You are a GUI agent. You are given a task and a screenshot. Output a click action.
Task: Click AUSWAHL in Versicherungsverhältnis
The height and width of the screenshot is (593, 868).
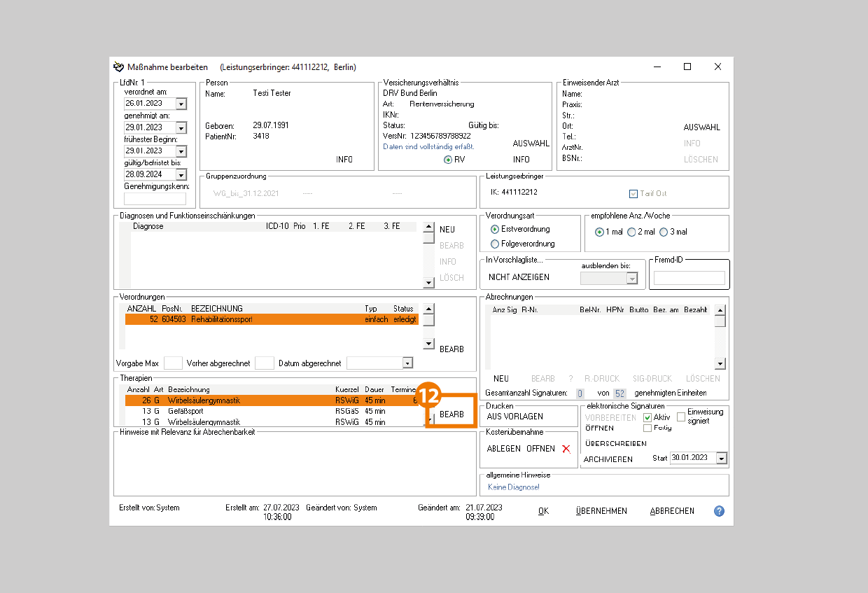[531, 144]
